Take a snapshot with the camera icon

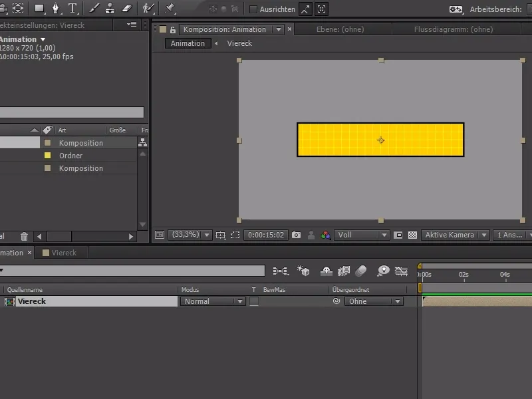click(x=296, y=235)
